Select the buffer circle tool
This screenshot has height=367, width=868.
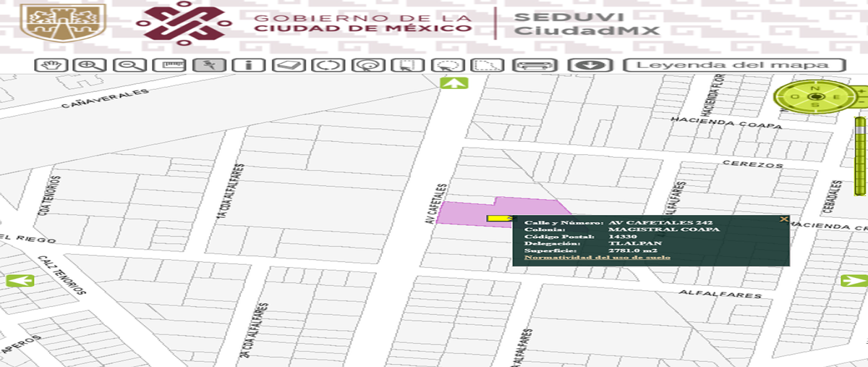tap(368, 64)
